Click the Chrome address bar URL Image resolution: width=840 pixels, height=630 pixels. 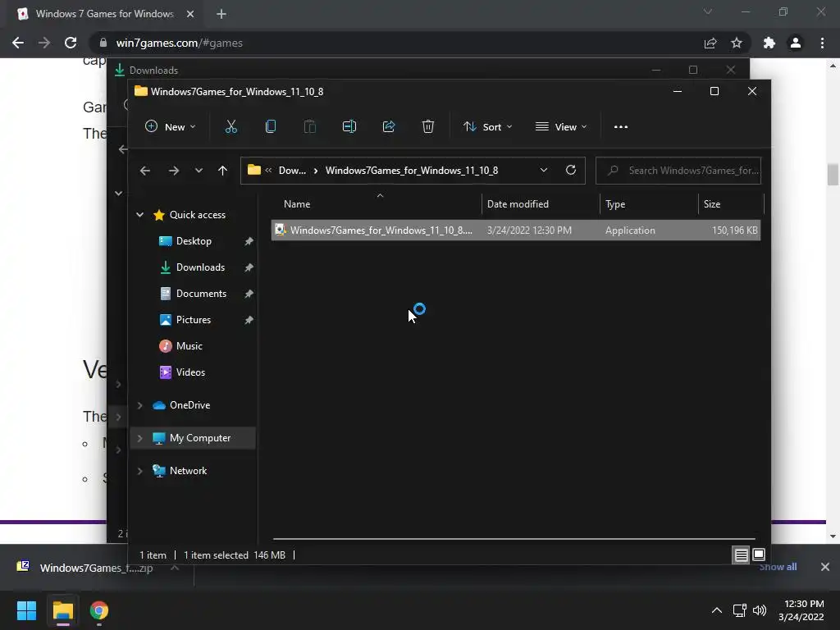click(179, 43)
